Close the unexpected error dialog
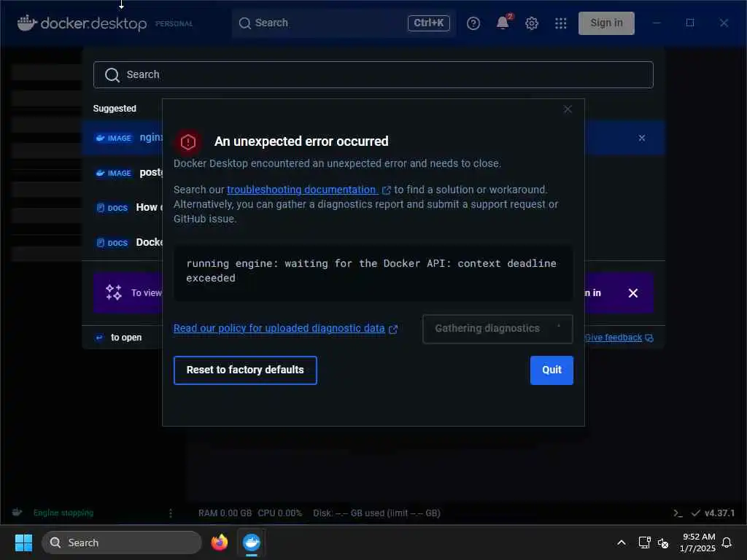This screenshot has height=560, width=747. [568, 109]
